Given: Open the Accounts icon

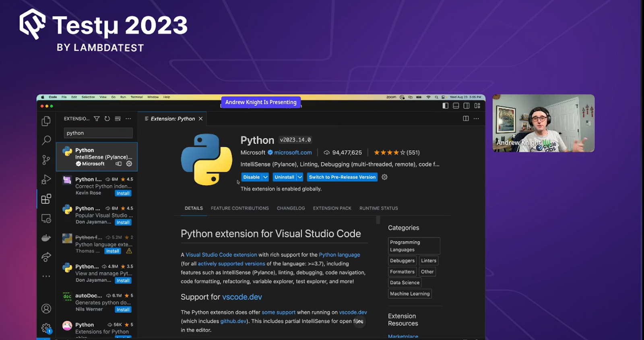Looking at the screenshot, I should pyautogui.click(x=46, y=309).
